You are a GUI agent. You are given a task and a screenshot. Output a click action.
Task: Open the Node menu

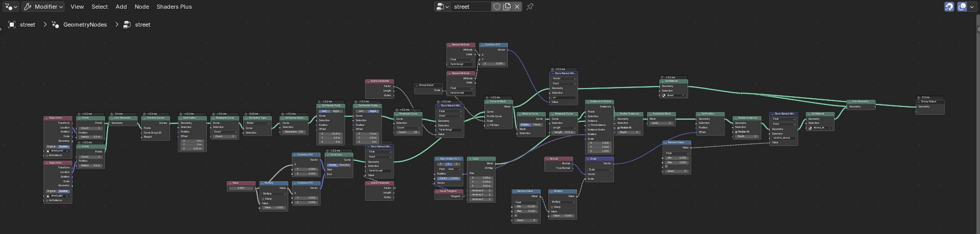pos(142,7)
